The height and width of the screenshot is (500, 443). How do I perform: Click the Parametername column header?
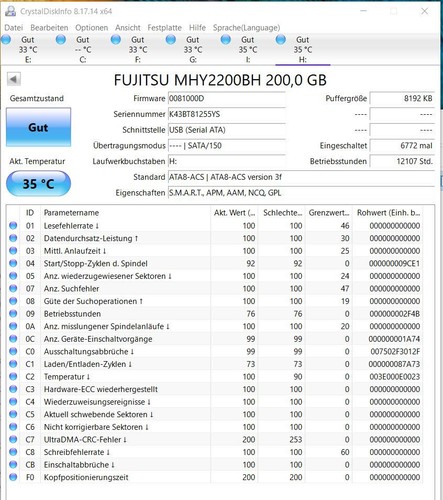(x=125, y=213)
